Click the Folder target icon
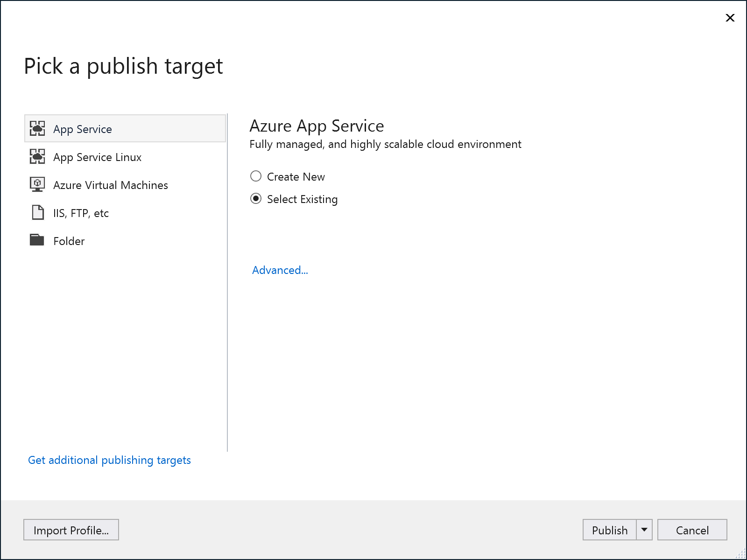Viewport: 747px width, 560px height. tap(37, 240)
